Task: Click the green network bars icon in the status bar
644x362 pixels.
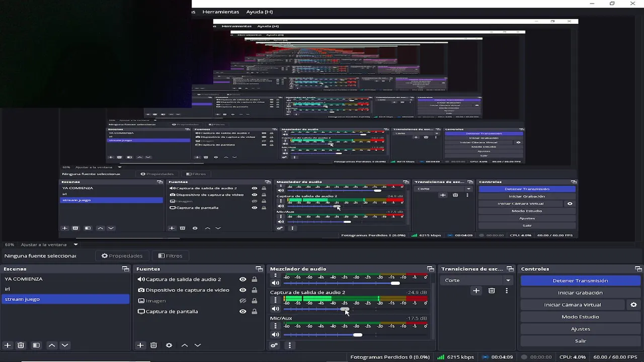Action: [x=441, y=357]
